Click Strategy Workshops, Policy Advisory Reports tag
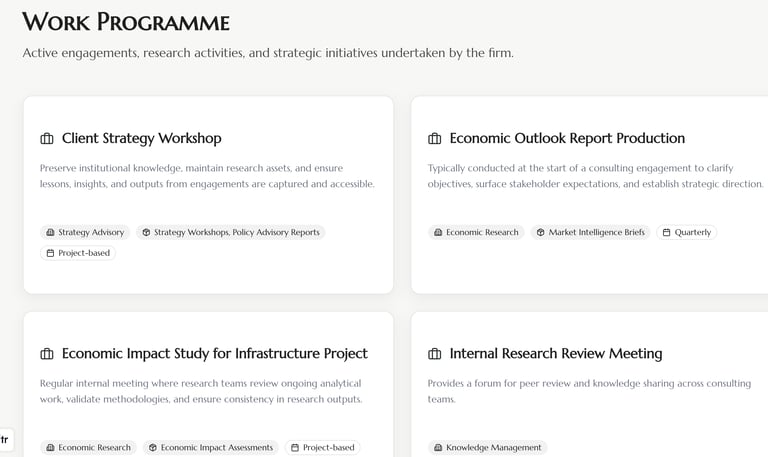 [x=231, y=232]
